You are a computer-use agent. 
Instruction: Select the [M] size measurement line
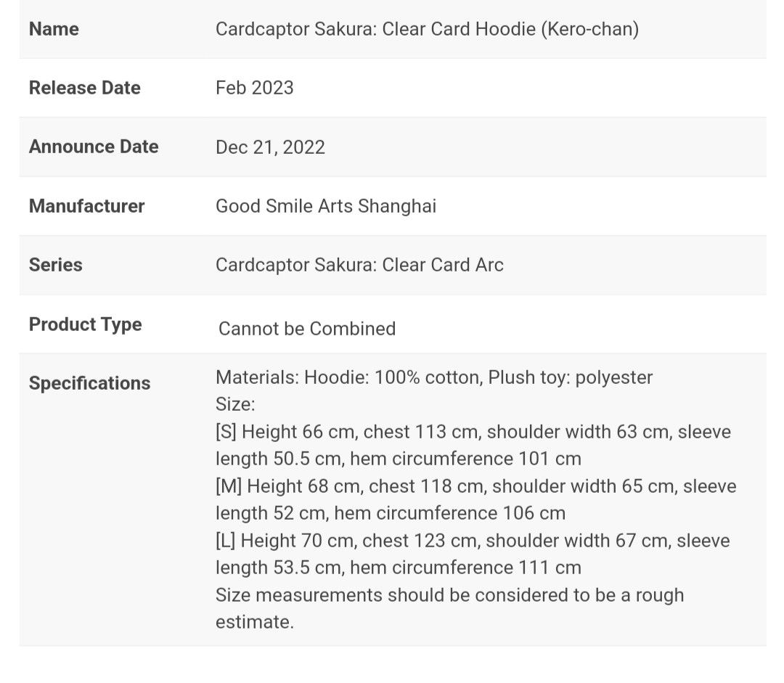coord(475,486)
